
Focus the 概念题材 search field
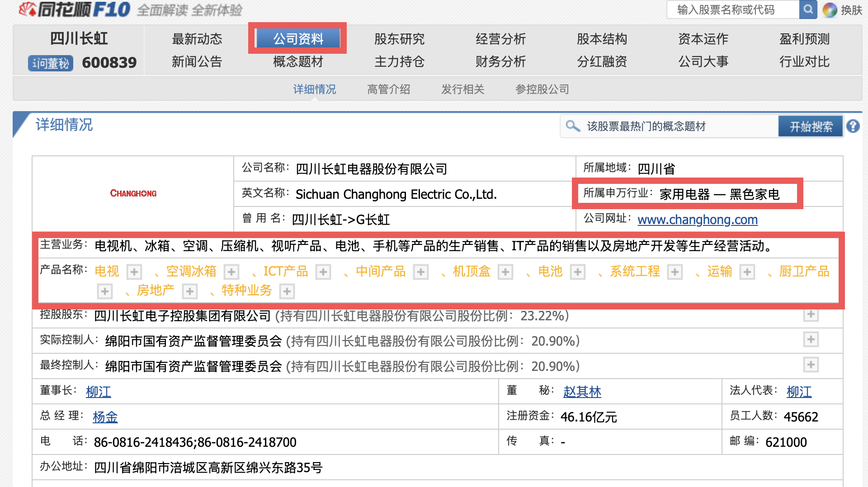[670, 126]
